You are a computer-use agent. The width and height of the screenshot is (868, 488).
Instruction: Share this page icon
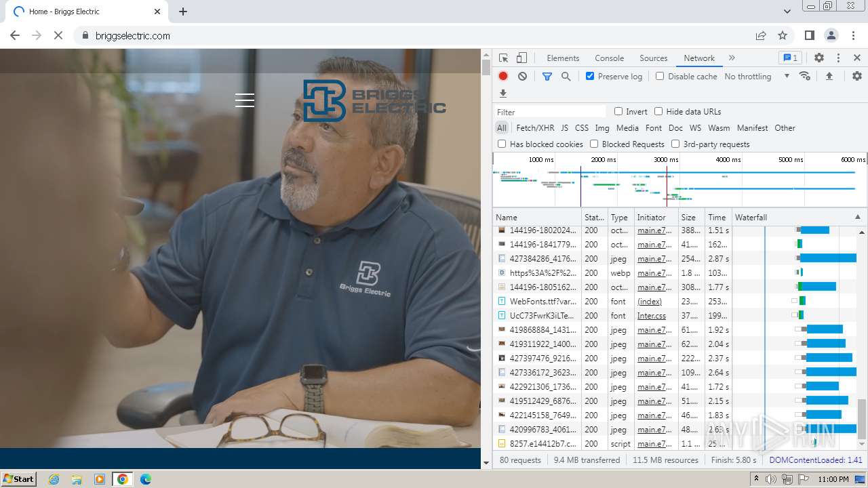click(761, 36)
